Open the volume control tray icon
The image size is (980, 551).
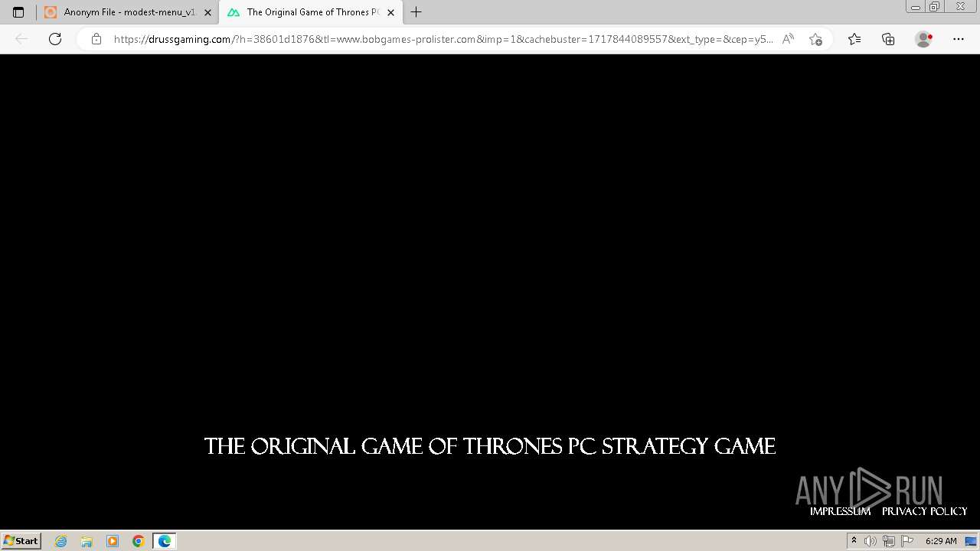[871, 541]
